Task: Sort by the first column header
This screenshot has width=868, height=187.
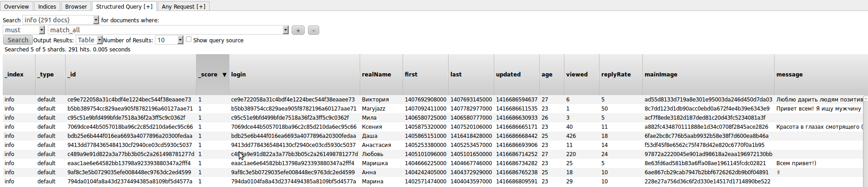Action: (x=425, y=75)
